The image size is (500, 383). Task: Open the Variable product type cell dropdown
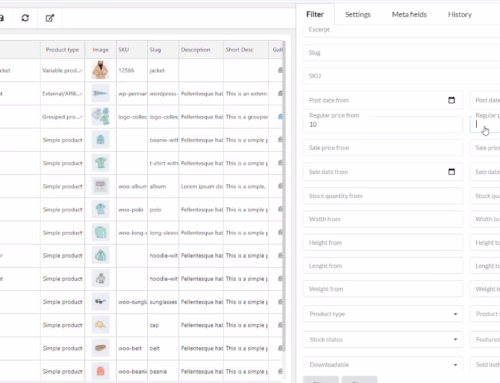coord(62,70)
